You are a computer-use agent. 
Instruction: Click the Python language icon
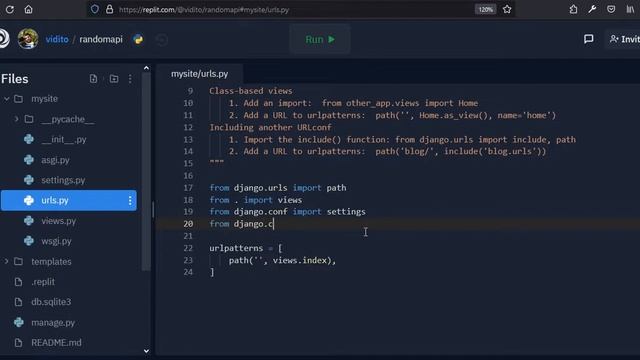coord(138,39)
